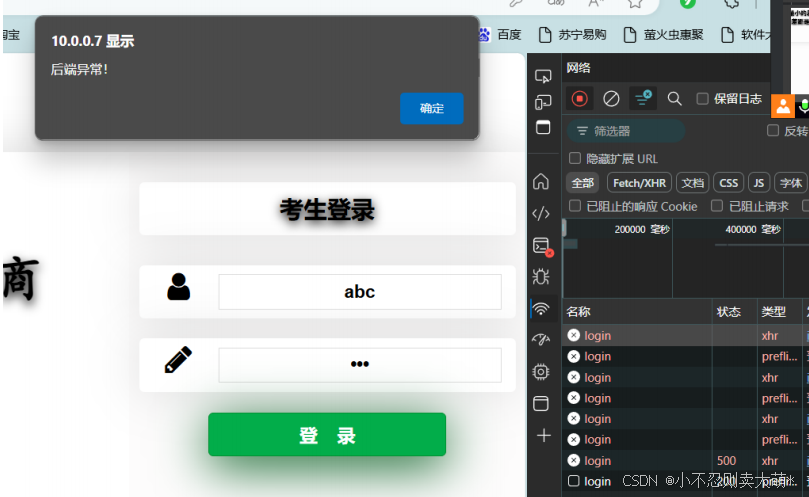809x497 pixels.
Task: Select the Fetch/XHR type filter
Action: [x=639, y=183]
